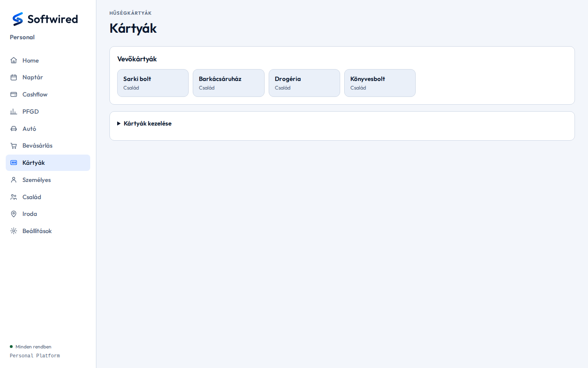Open the Barkácsáruház card
The image size is (588, 368).
(x=229, y=83)
